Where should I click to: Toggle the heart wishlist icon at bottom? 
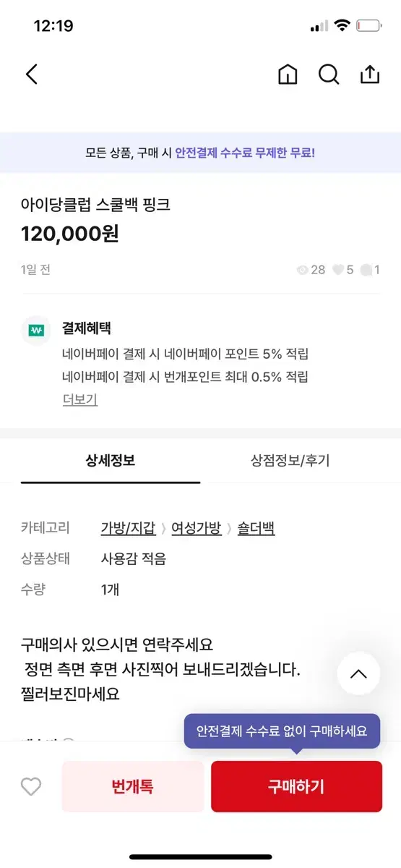pos(31,786)
